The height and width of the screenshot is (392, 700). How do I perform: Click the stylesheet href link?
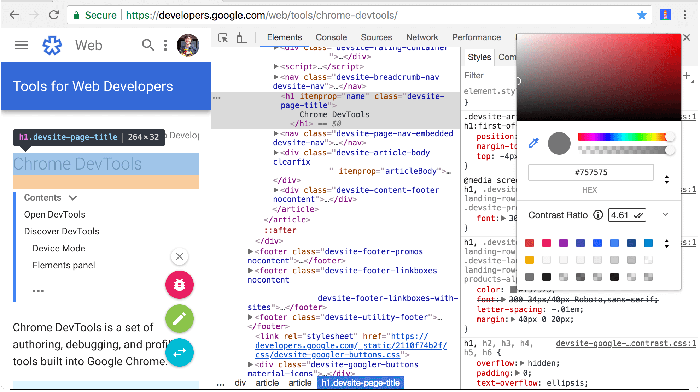pos(351,346)
